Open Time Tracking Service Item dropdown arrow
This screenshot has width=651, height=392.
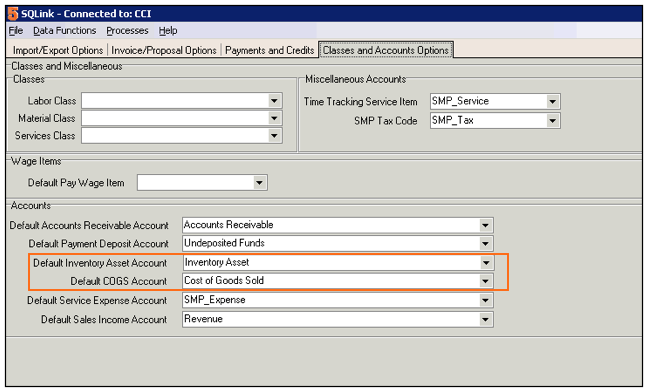pos(552,101)
